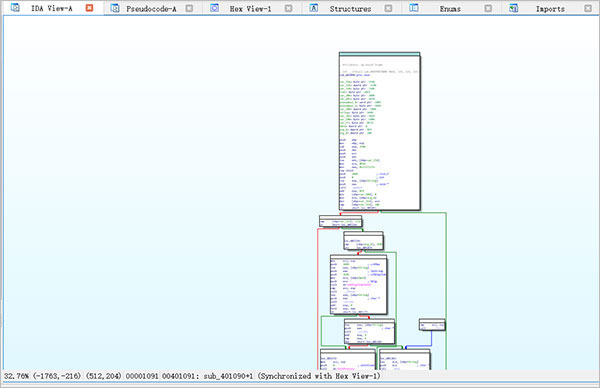The height and width of the screenshot is (388, 600).
Task: Select the large function prologue graph node
Action: coord(380,132)
